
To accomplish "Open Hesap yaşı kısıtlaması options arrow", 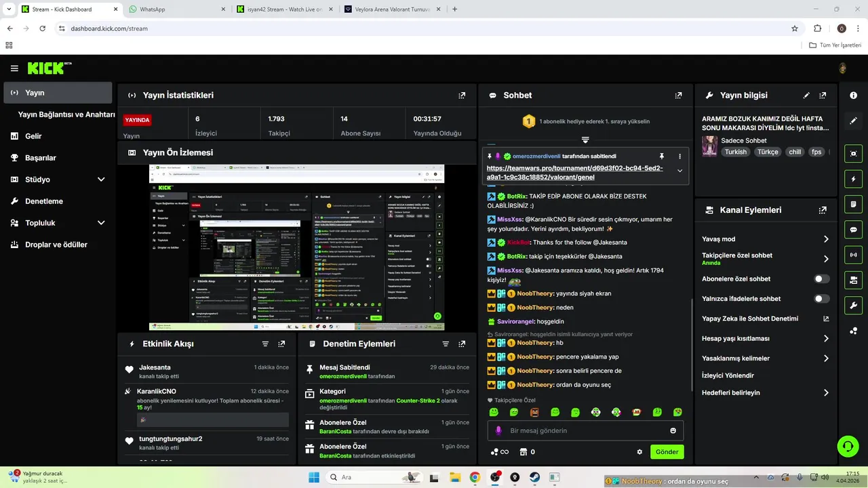I will click(x=826, y=338).
